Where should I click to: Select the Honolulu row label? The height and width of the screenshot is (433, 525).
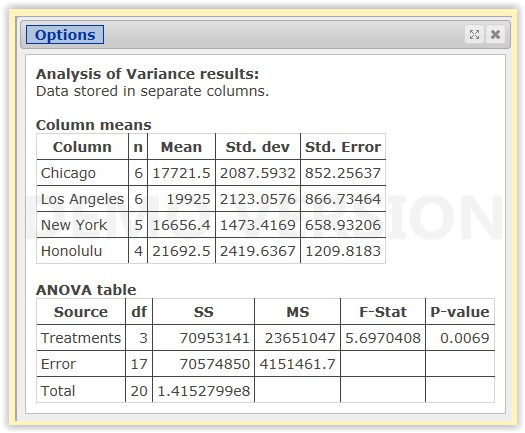click(x=71, y=251)
